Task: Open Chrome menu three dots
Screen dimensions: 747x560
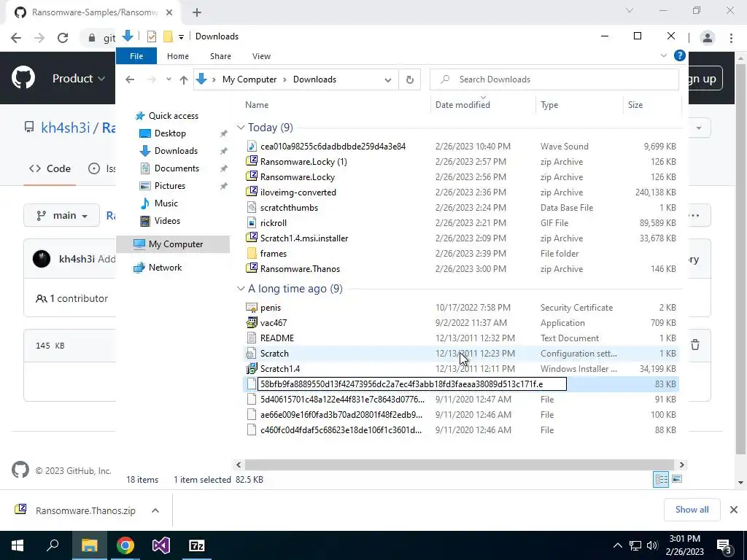Action: (731, 38)
